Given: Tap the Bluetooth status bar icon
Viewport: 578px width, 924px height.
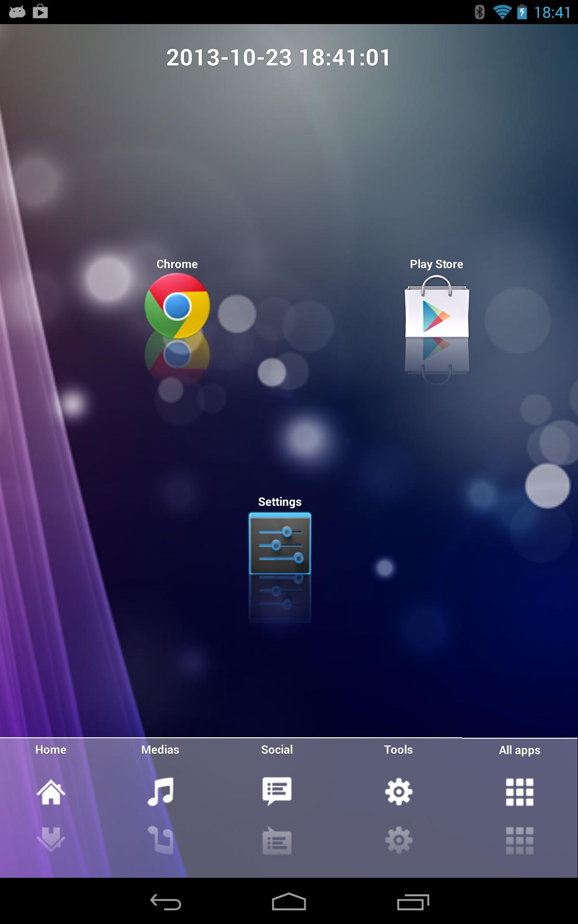Looking at the screenshot, I should click(x=479, y=12).
